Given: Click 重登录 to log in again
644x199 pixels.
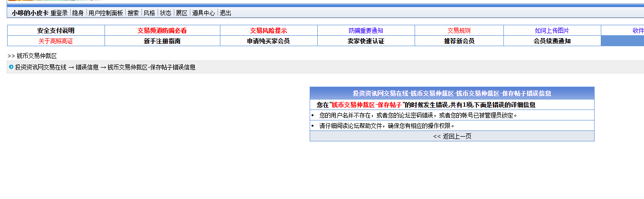Looking at the screenshot, I should click(x=59, y=13).
